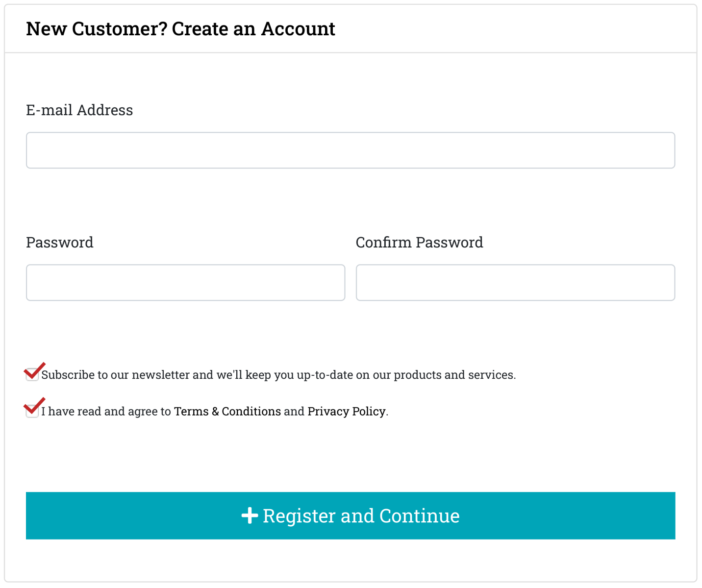Click 'Create an Account' in the header bar
The image size is (702, 588).
(253, 29)
